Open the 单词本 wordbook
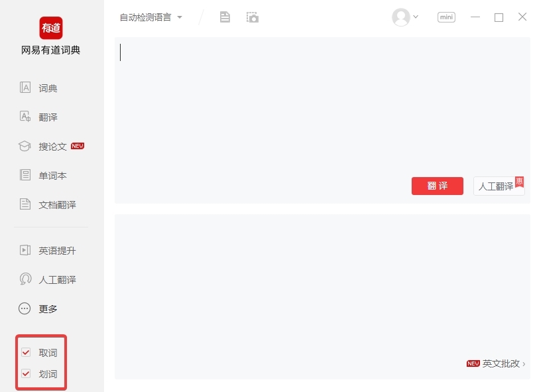533x392 pixels. [x=48, y=175]
